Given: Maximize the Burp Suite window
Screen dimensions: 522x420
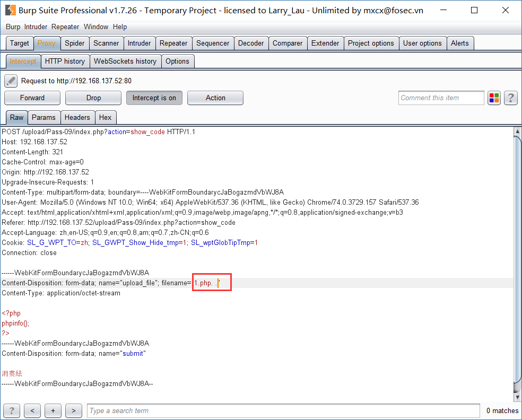Looking at the screenshot, I should click(x=474, y=10).
